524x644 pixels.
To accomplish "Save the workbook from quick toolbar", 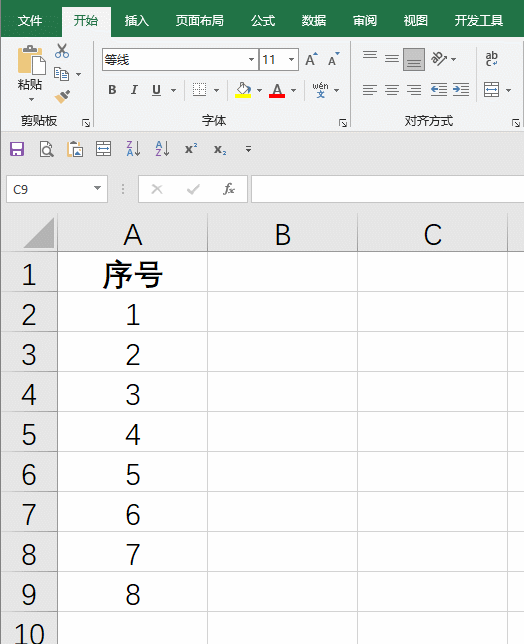I will (17, 149).
